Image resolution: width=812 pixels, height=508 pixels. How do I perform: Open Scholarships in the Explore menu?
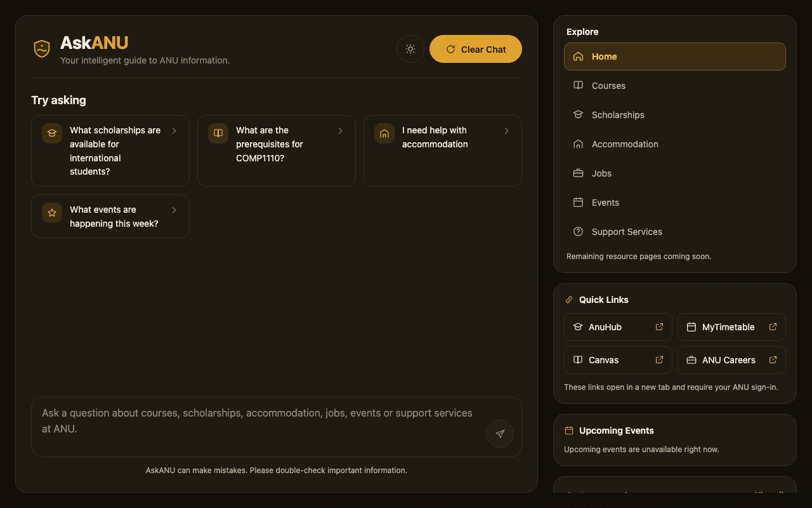point(675,115)
